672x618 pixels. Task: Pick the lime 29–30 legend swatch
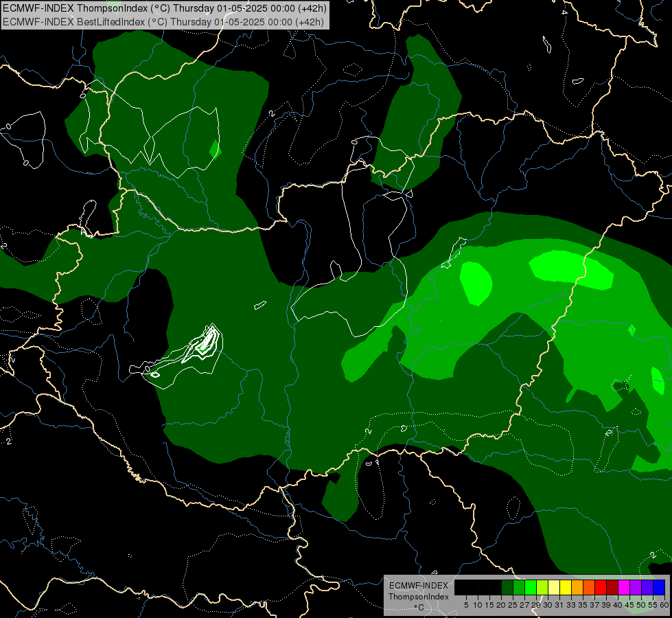click(x=542, y=587)
